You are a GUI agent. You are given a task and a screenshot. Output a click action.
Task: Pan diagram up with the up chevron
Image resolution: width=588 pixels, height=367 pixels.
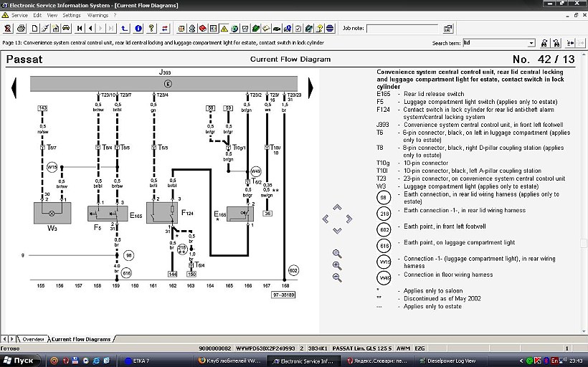tap(337, 207)
